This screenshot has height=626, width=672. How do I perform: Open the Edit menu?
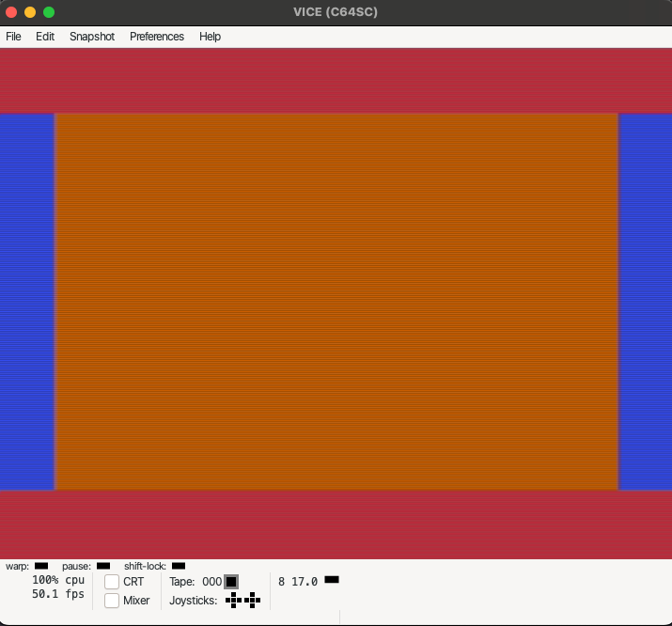[45, 37]
